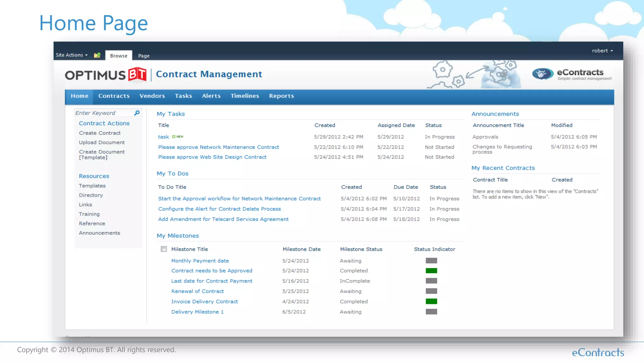The height and width of the screenshot is (362, 644).
Task: Click the green NEW badge beside task
Action: 178,137
